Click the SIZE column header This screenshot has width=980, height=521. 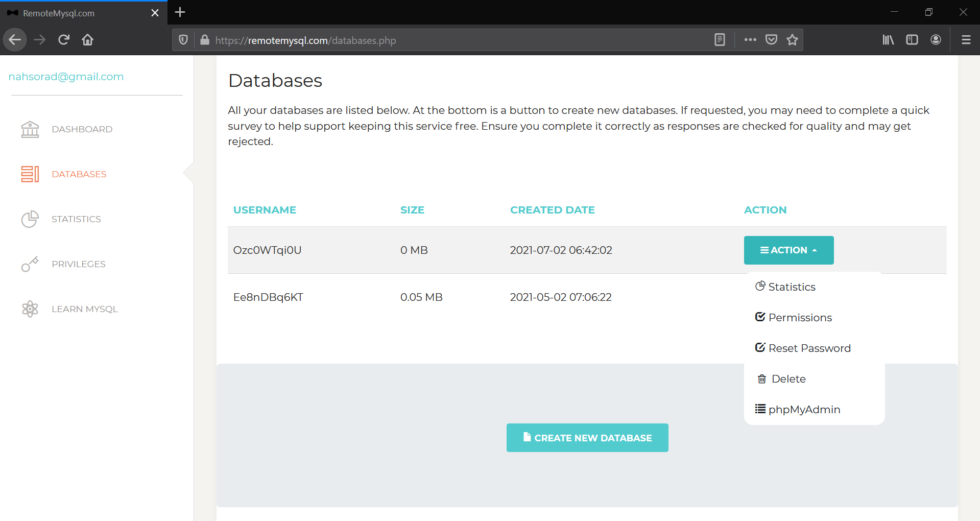pos(412,210)
